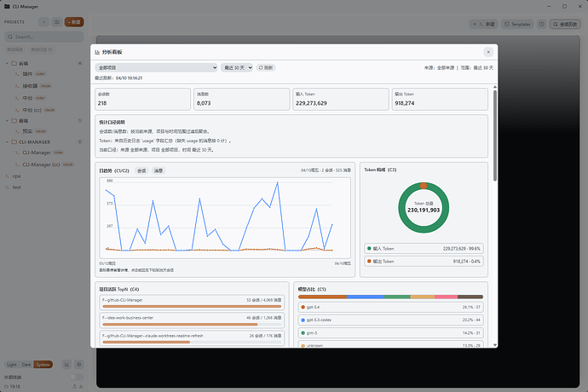Toggle the messages series chip in trend chart
Image resolution: width=588 pixels, height=392 pixels.
[159, 170]
